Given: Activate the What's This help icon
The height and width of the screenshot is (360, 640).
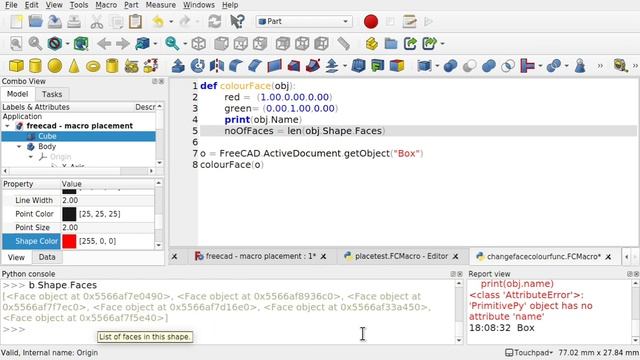Looking at the screenshot, I should (237, 22).
